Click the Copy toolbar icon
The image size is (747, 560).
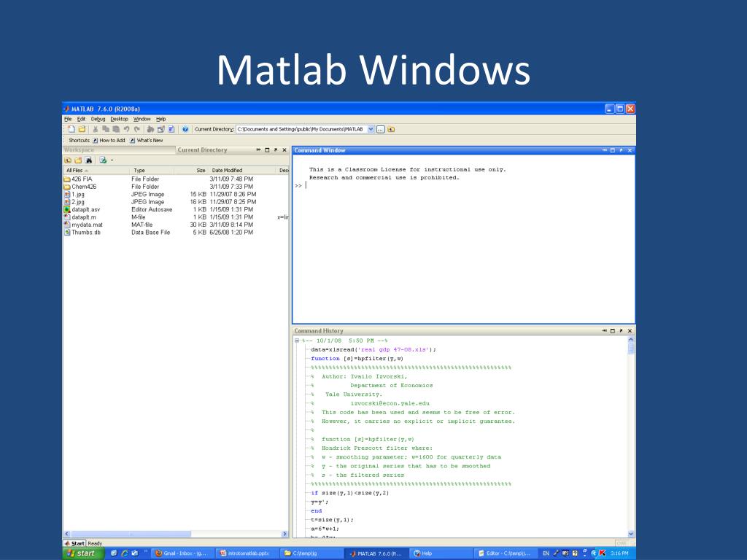coord(106,129)
